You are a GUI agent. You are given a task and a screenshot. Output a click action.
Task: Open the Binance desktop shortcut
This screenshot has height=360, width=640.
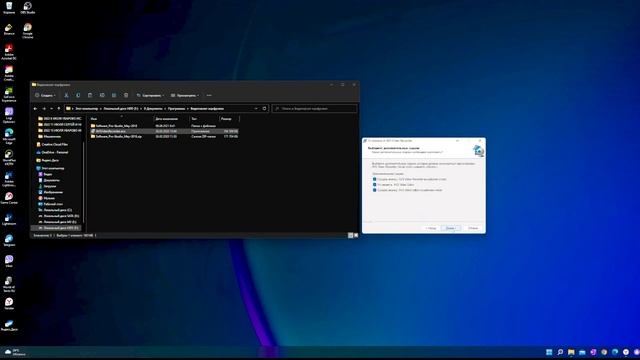[9, 29]
